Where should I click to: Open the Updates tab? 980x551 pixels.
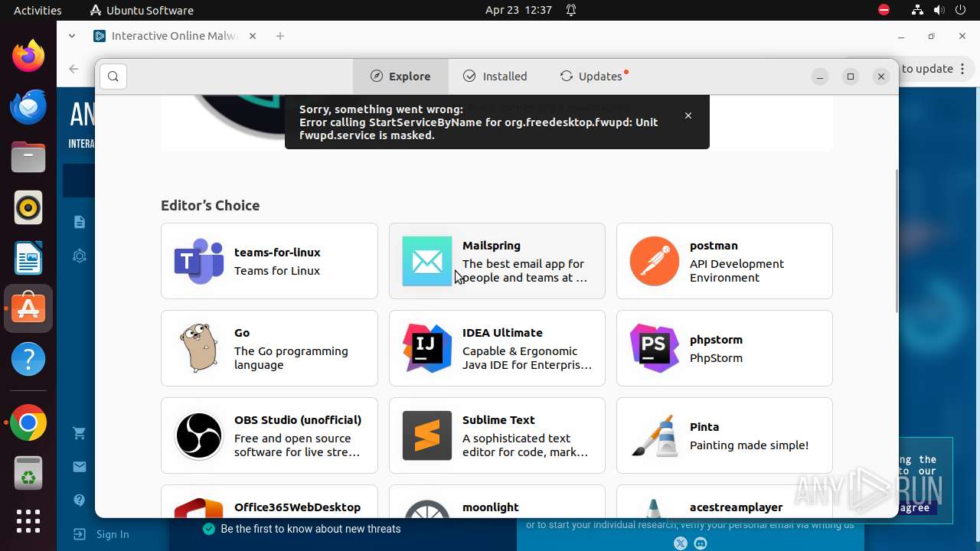point(593,77)
